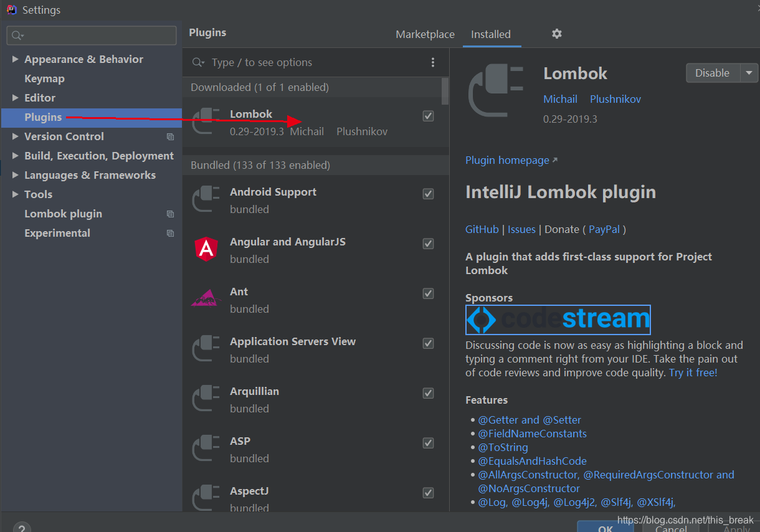
Task: Open the GitHub link
Action: point(482,229)
